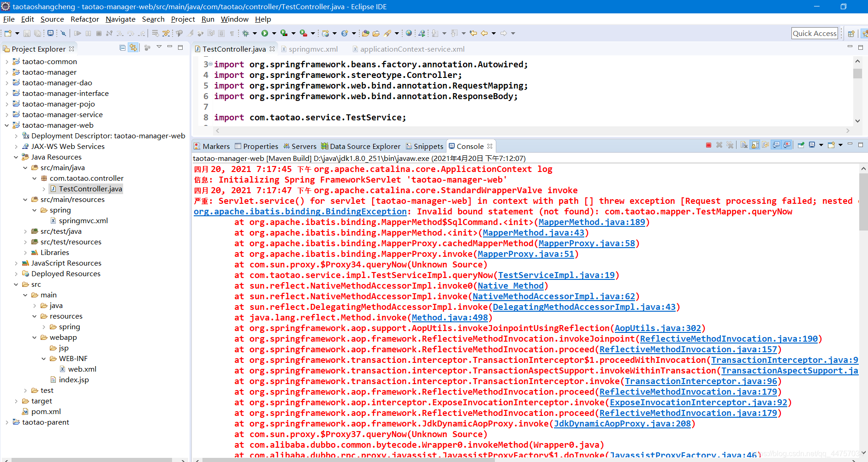Toggle Word Wrap in Console toolbar
Screen dimensions: 868x462
click(x=765, y=145)
